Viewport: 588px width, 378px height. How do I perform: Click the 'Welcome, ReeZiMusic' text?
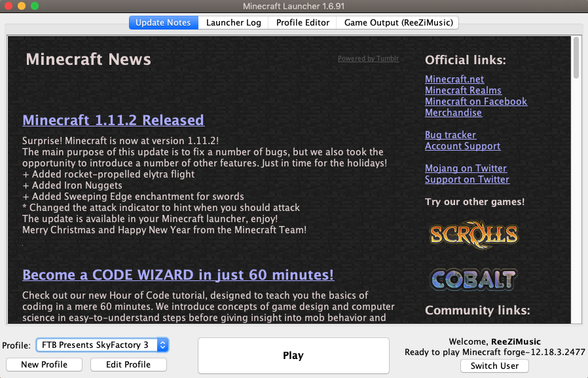494,341
